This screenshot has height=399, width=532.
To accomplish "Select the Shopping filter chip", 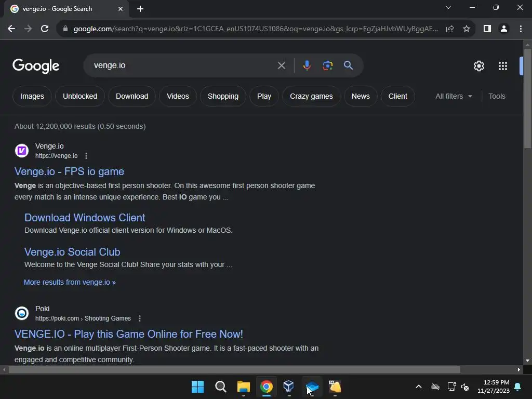I will point(223,96).
